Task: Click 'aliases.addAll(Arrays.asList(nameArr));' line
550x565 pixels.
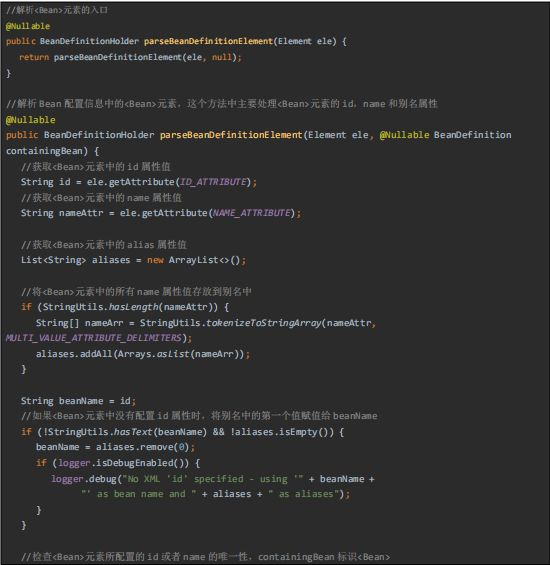Action: pyautogui.click(x=143, y=354)
